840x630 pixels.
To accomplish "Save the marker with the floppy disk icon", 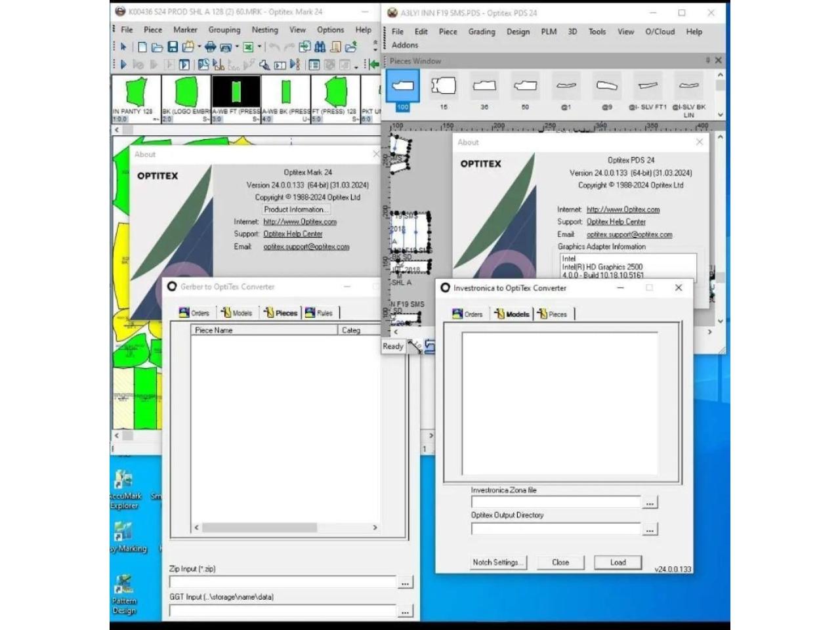I will pos(173,47).
